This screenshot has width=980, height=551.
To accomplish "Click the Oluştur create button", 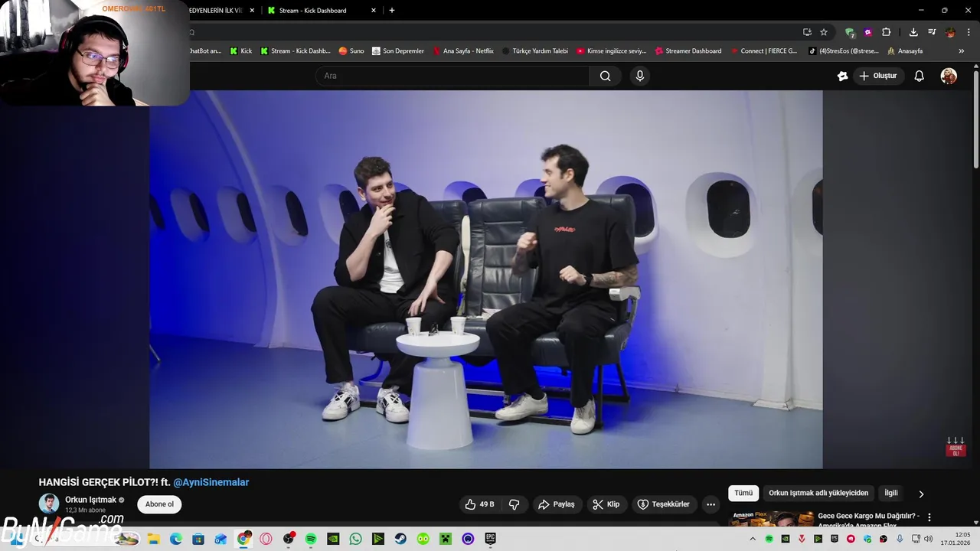I will pyautogui.click(x=877, y=76).
